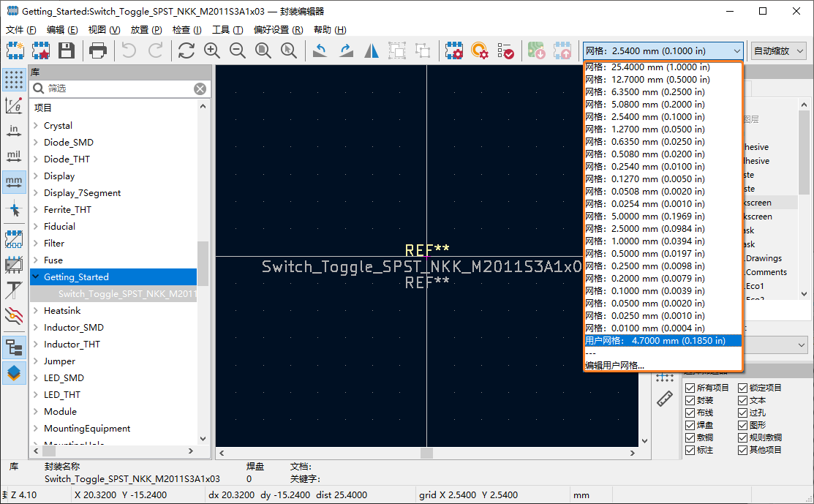Viewport: 814px width, 504px height.
Task: Expand the Heatsink library
Action: pos(36,310)
